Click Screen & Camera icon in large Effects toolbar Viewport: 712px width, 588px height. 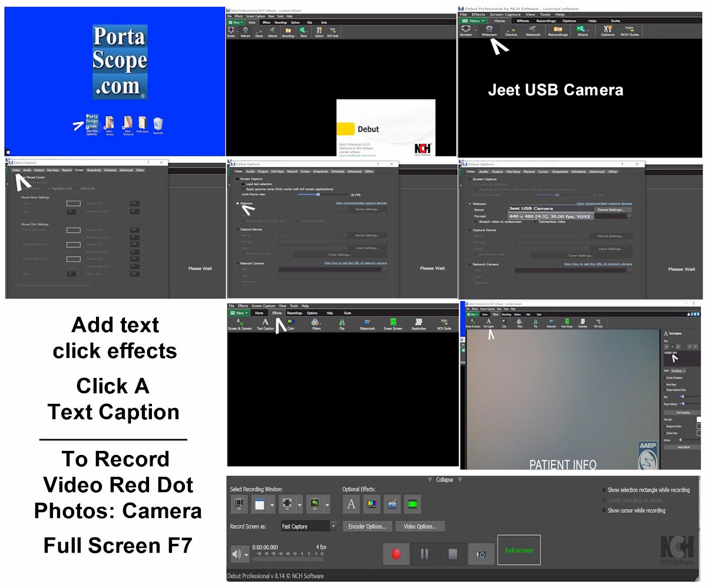coord(239,323)
